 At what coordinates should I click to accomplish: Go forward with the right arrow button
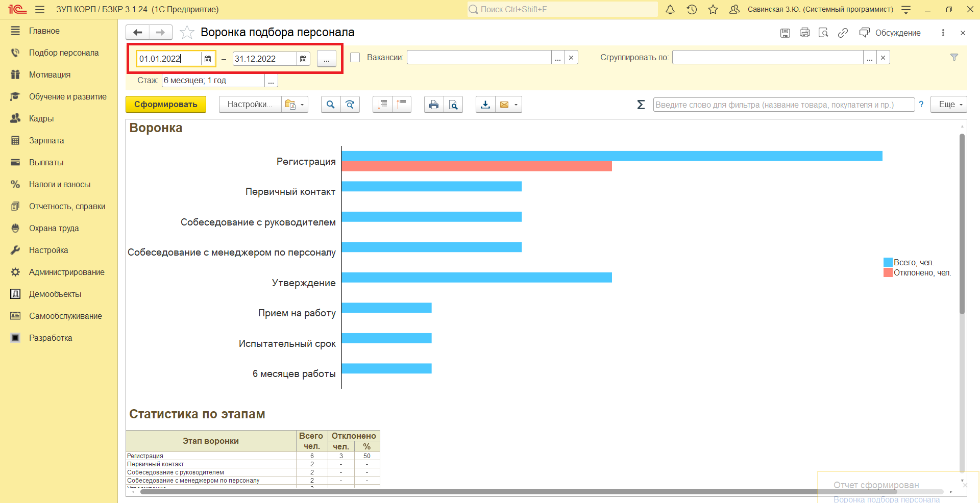coord(160,33)
